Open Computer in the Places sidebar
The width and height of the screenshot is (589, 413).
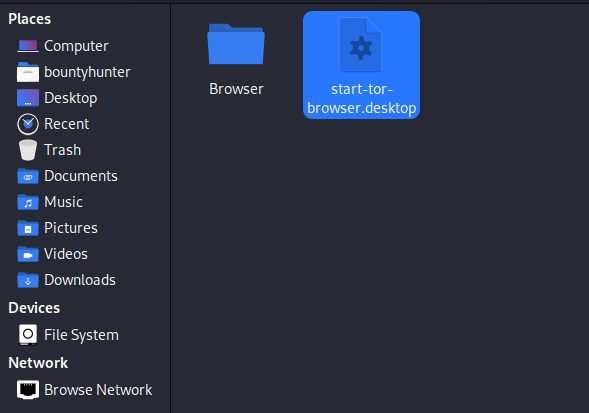tap(76, 46)
